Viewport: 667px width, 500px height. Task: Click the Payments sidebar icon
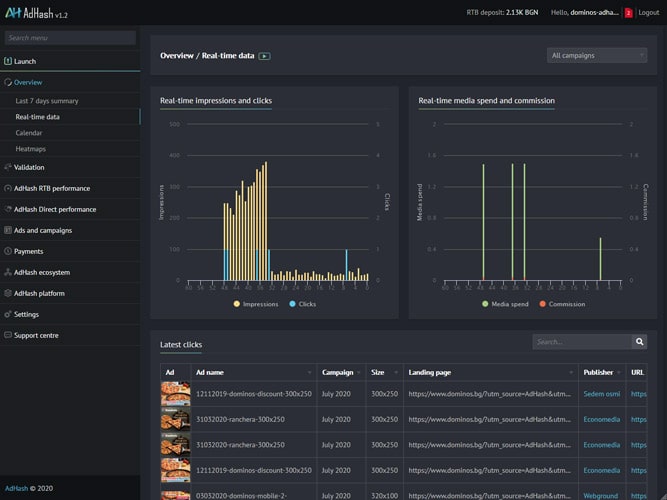coord(7,252)
